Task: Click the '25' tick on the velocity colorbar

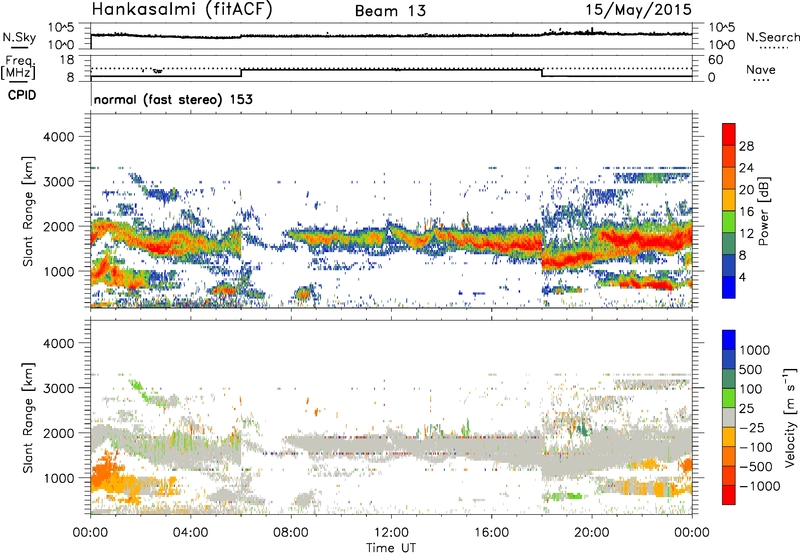Action: [x=747, y=408]
